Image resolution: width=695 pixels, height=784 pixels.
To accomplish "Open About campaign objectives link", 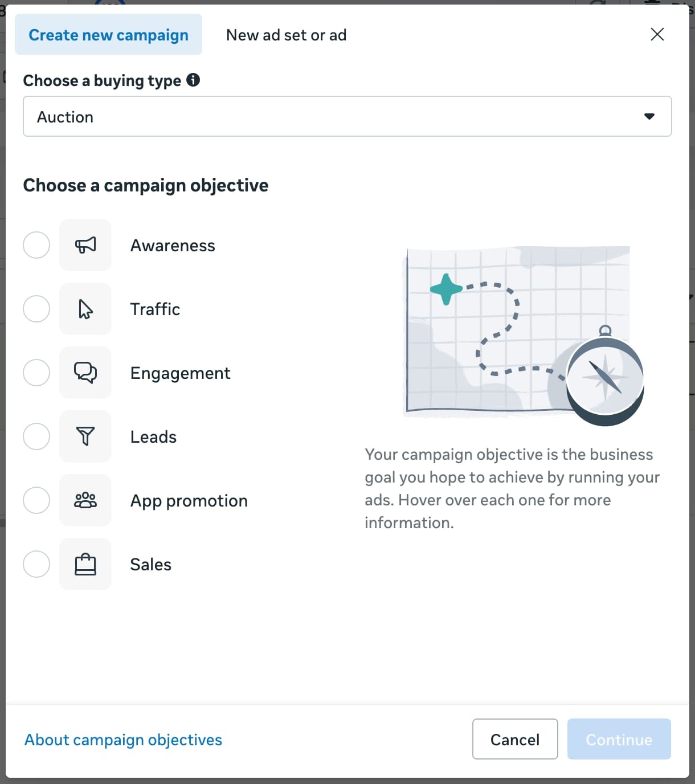I will tap(123, 740).
